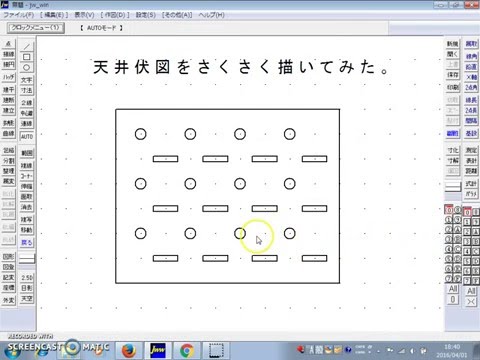Viewport: 480px width, 360px height.
Task: Select the 複写 (copy) tool
Action: coord(27,220)
